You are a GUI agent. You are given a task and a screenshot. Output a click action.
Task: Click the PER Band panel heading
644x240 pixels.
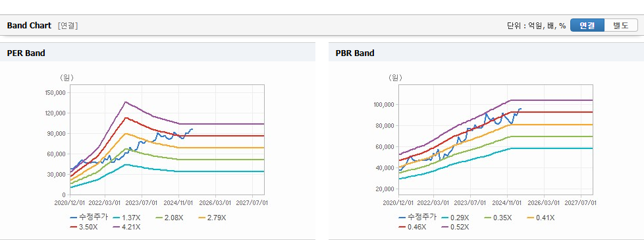coord(26,53)
